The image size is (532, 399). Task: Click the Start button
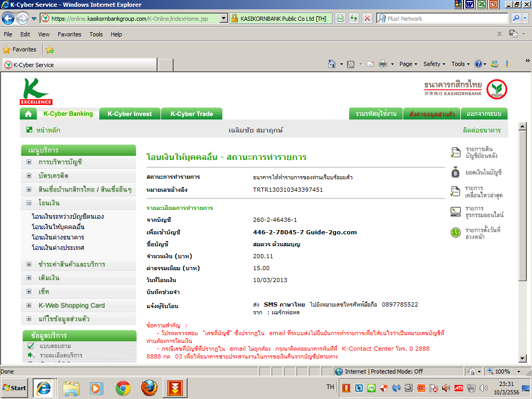pos(15,388)
